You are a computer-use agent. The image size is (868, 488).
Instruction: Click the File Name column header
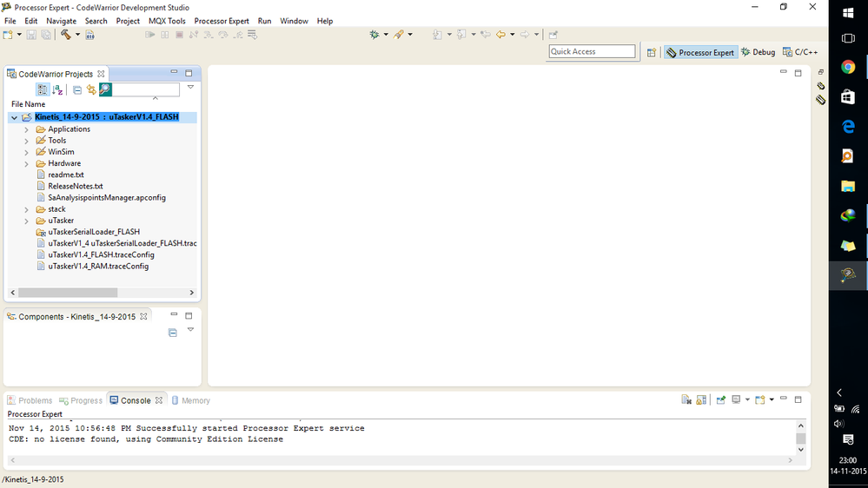point(28,104)
